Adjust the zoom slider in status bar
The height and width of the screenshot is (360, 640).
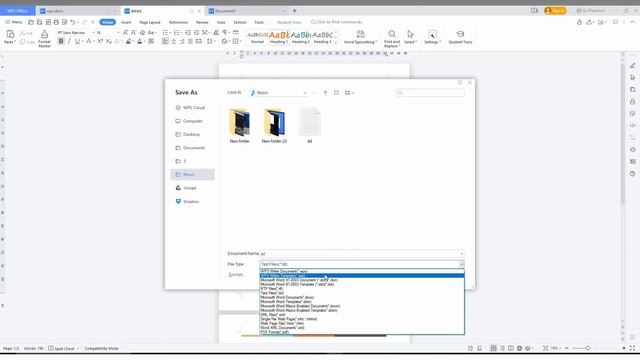coord(588,348)
